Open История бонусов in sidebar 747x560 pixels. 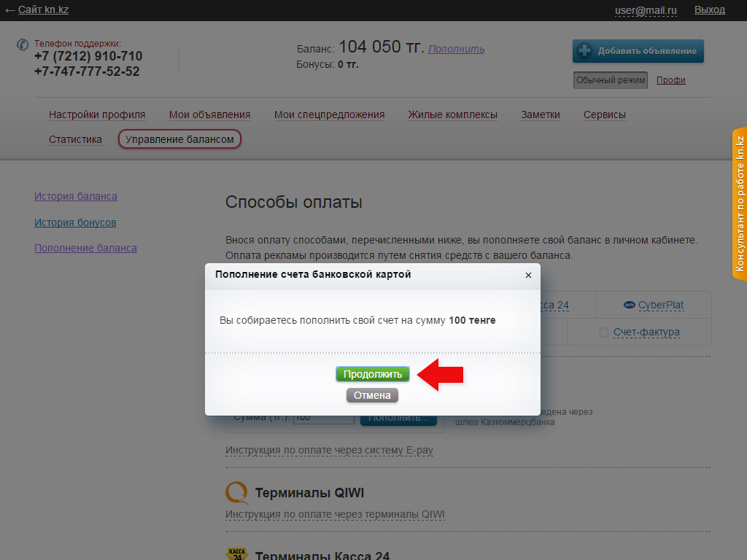(x=75, y=222)
